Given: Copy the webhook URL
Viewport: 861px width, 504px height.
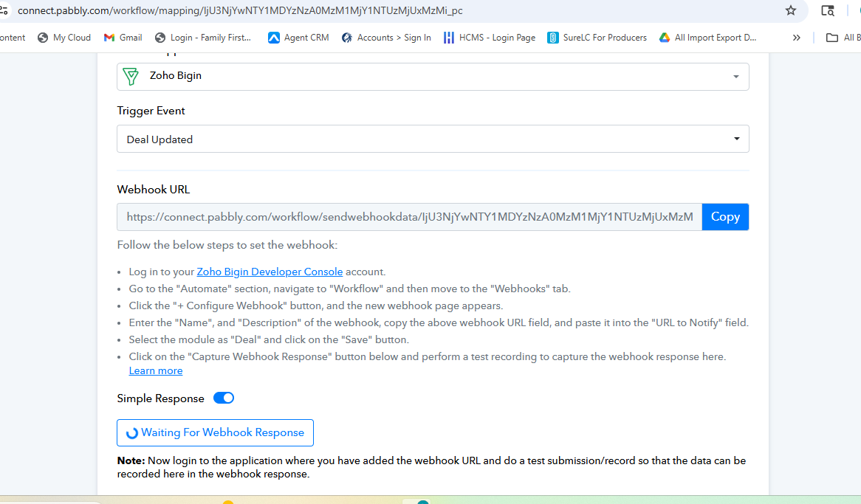Looking at the screenshot, I should pyautogui.click(x=725, y=217).
